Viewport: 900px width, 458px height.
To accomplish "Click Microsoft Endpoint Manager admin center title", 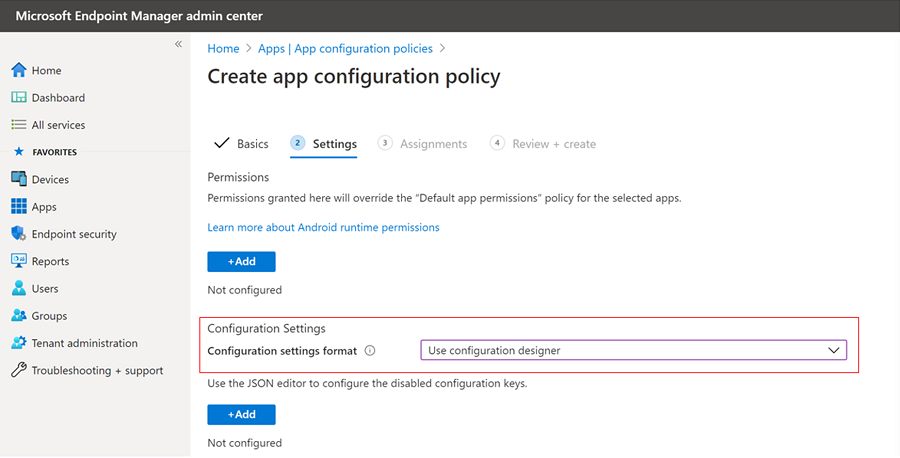I will point(139,16).
